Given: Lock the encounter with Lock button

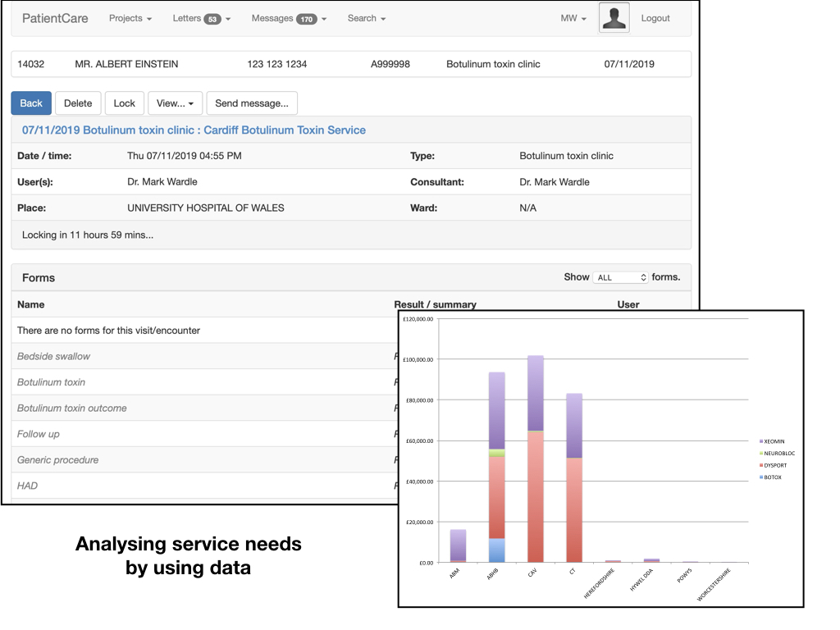Looking at the screenshot, I should coord(124,103).
